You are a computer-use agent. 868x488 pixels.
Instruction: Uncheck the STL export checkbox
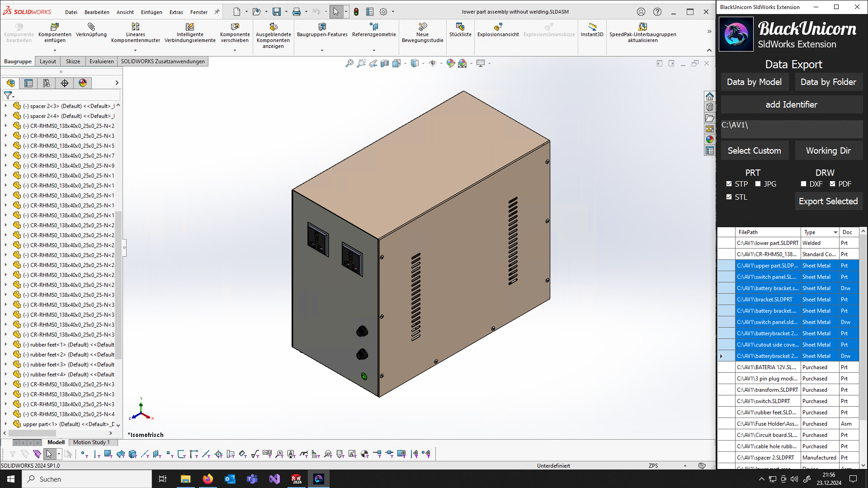coord(729,197)
